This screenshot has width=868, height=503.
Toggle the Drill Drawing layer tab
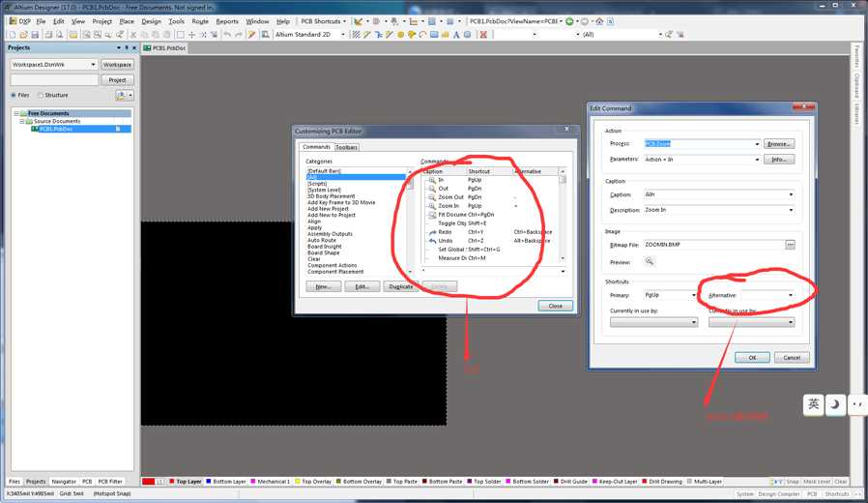[663, 482]
